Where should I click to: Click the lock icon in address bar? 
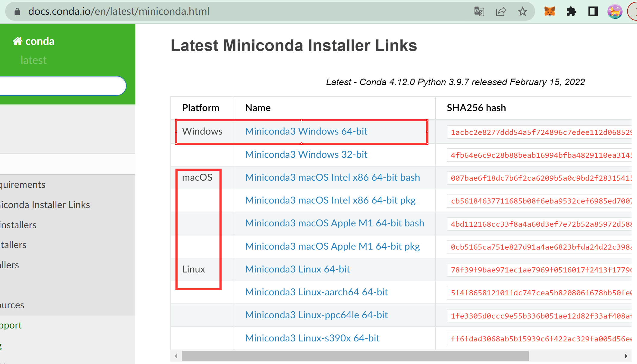[17, 11]
